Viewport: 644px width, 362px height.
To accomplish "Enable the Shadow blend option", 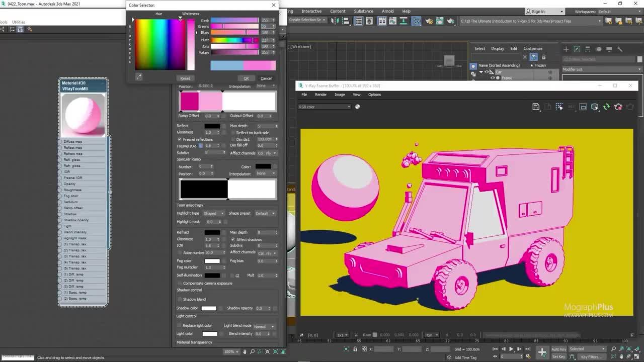I will point(180,299).
